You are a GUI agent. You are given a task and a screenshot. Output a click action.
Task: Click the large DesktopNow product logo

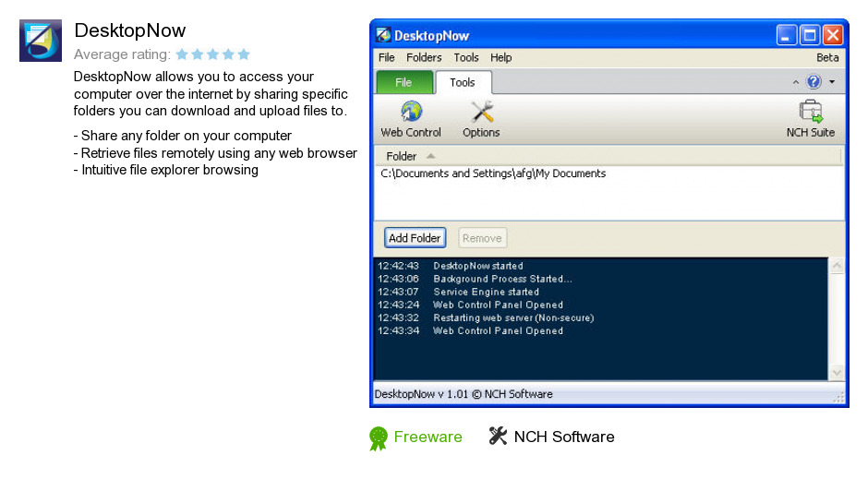click(41, 41)
